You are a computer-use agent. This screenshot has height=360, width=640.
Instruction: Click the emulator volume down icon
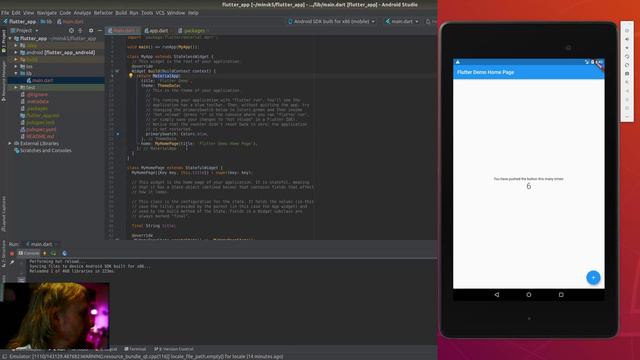click(x=627, y=48)
